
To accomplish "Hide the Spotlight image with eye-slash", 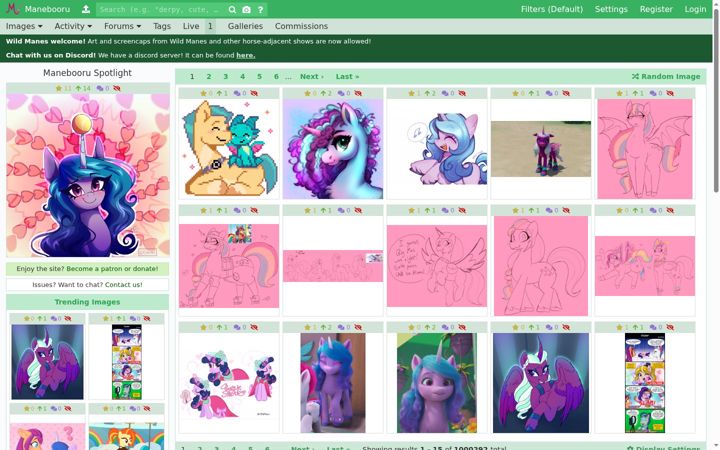I will [x=117, y=88].
